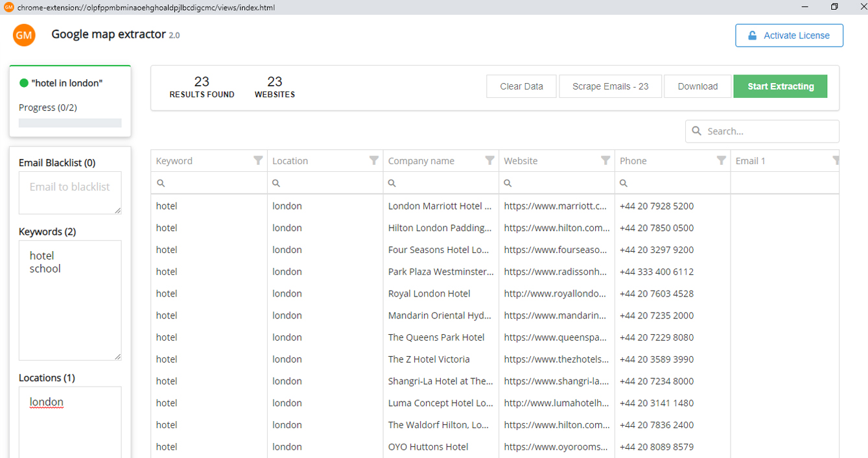Click Keyword column filter search box

point(209,183)
